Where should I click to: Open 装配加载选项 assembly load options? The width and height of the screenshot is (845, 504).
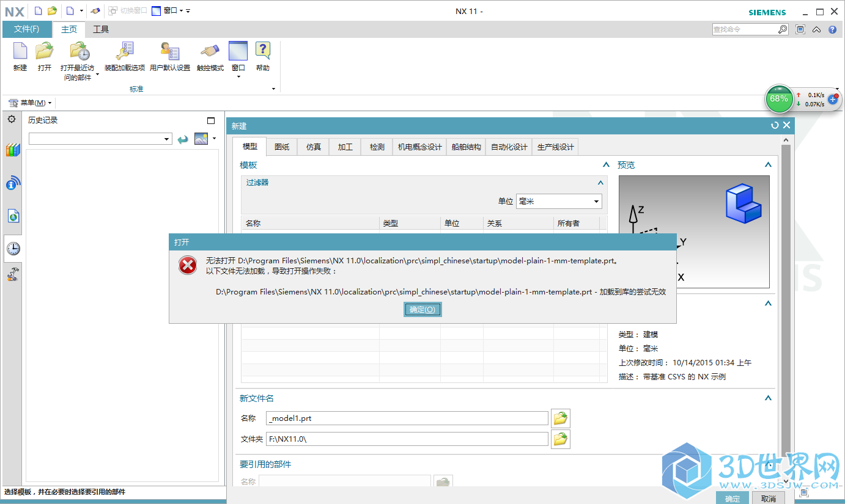pyautogui.click(x=125, y=51)
